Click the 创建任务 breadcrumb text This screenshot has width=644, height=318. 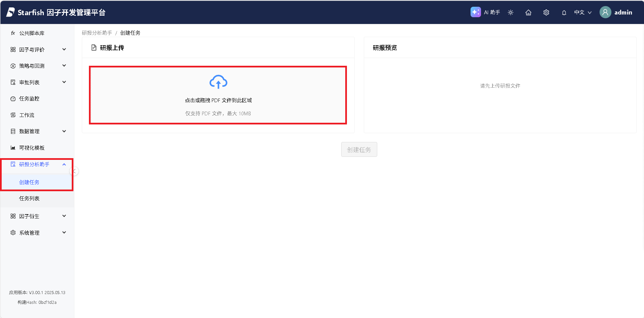point(130,33)
